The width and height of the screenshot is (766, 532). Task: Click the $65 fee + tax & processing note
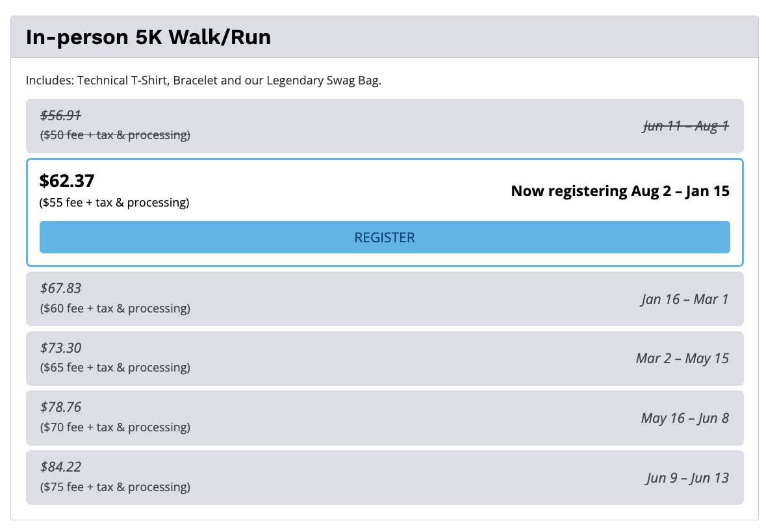click(115, 368)
